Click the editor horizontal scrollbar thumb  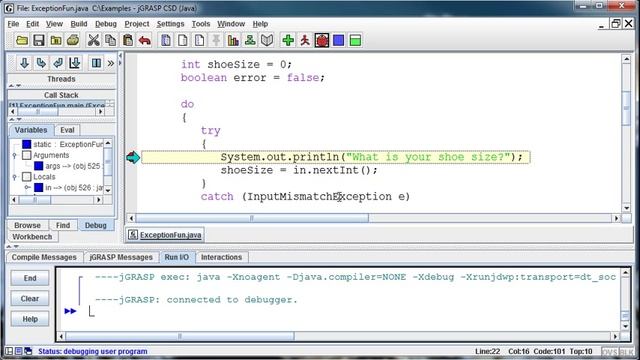pyautogui.click(x=252, y=218)
